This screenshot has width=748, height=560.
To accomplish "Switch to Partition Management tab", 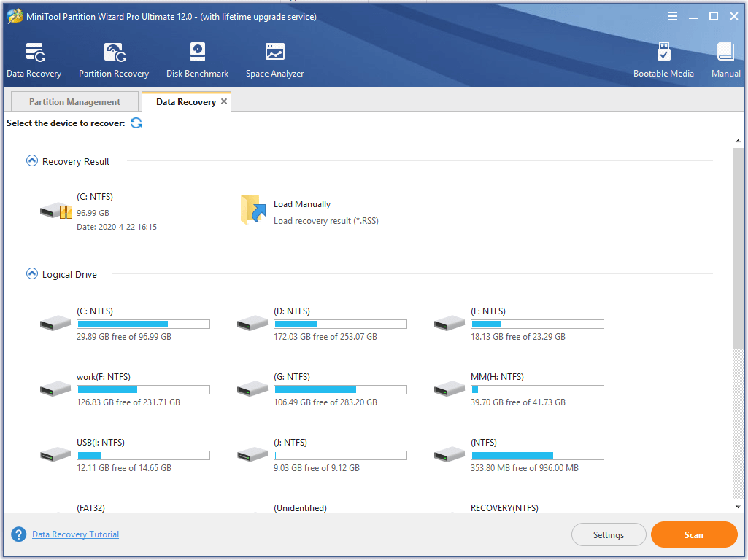I will [74, 102].
